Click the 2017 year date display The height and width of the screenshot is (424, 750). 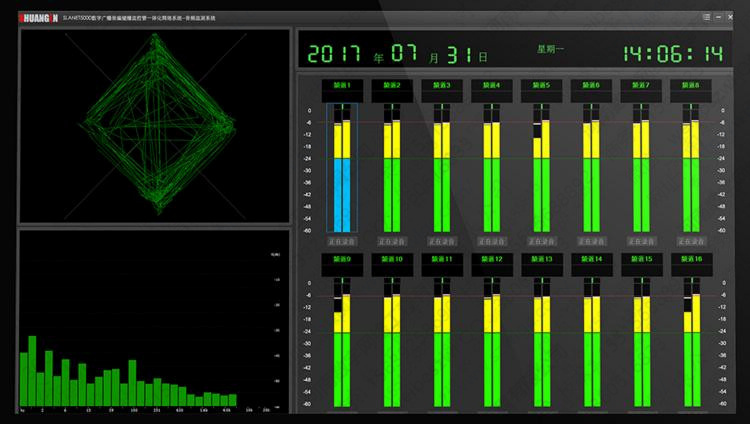pyautogui.click(x=335, y=53)
